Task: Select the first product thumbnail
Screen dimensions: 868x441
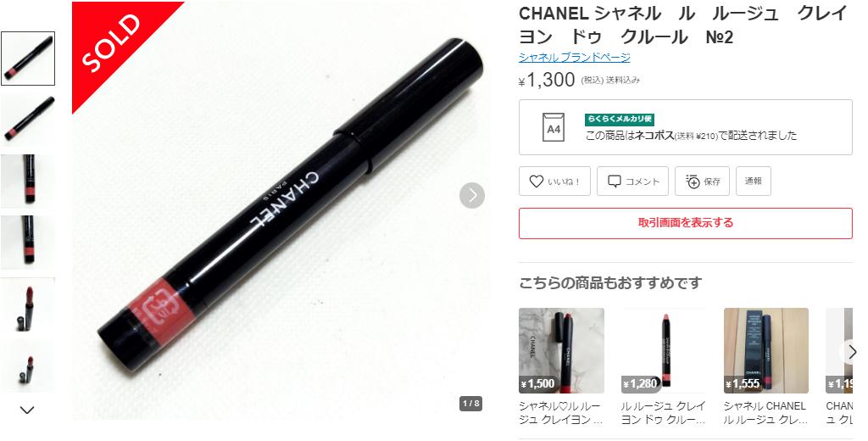Action: [x=28, y=59]
